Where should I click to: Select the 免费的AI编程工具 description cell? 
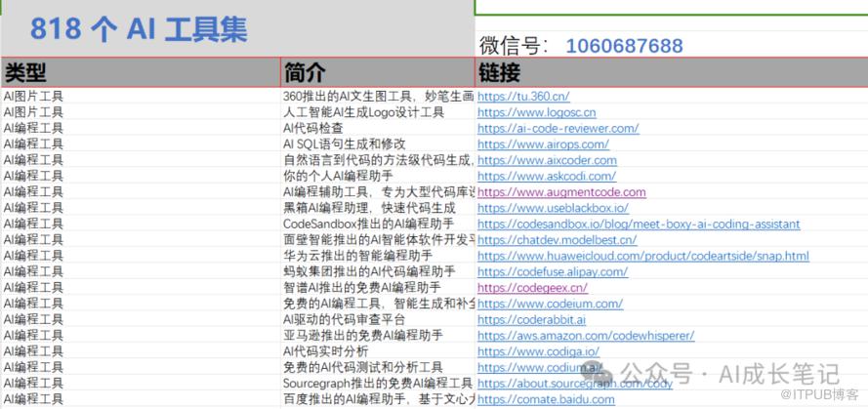378,304
